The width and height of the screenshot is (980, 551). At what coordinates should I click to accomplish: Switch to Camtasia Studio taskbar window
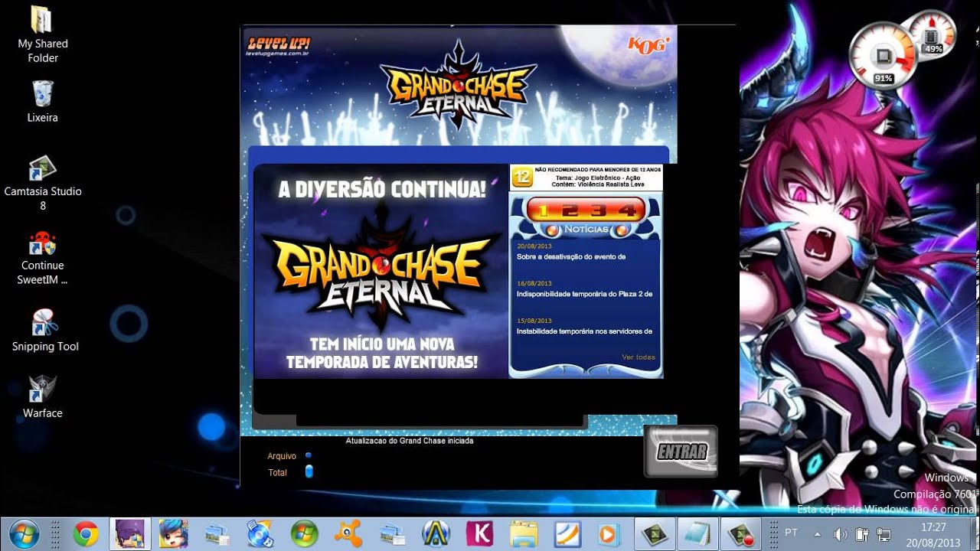pos(655,533)
